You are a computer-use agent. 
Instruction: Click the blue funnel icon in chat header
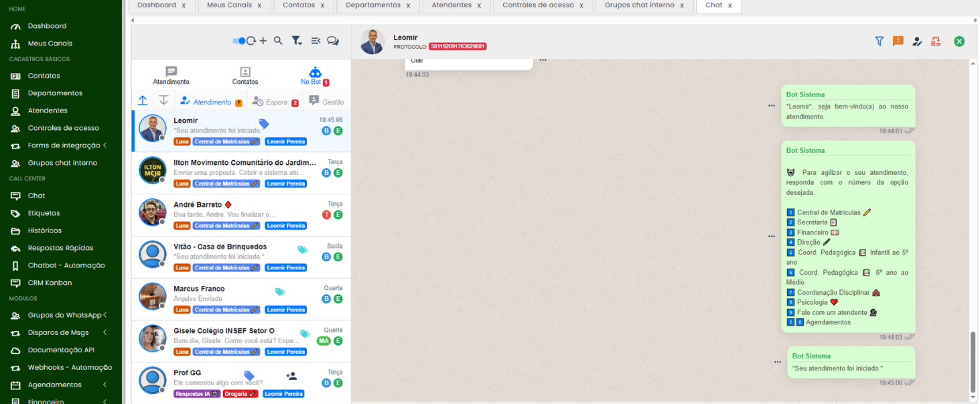click(x=879, y=42)
